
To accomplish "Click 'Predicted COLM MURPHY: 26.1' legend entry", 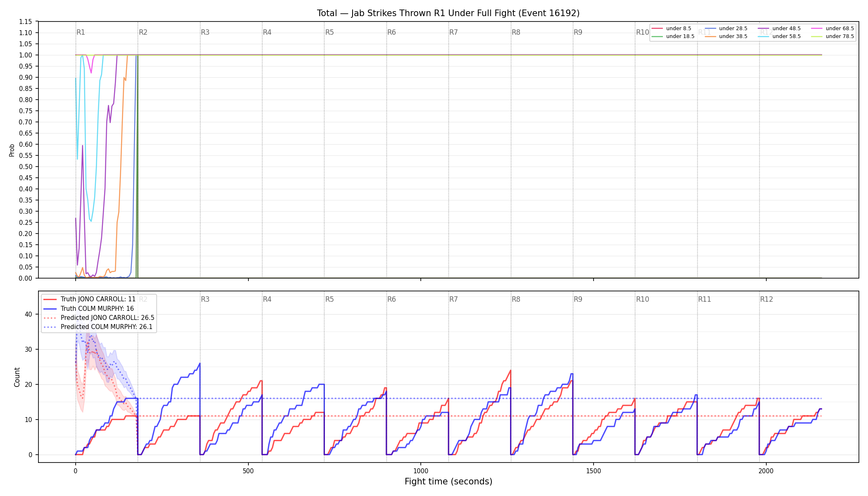I will point(107,327).
